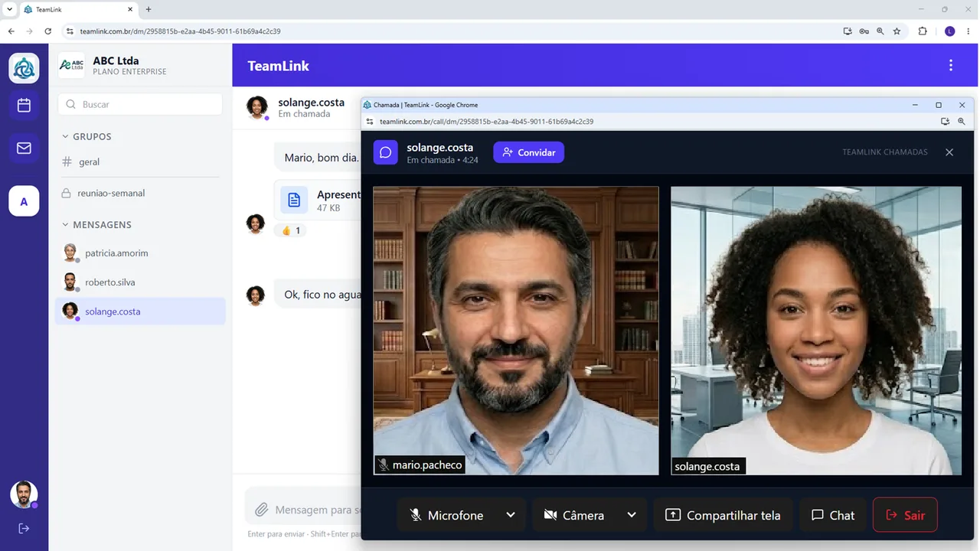980x551 pixels.
Task: Minimize the Chamada call window
Action: pyautogui.click(x=915, y=105)
